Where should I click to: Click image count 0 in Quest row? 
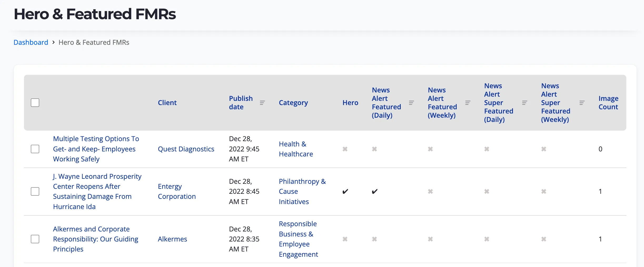(x=600, y=149)
